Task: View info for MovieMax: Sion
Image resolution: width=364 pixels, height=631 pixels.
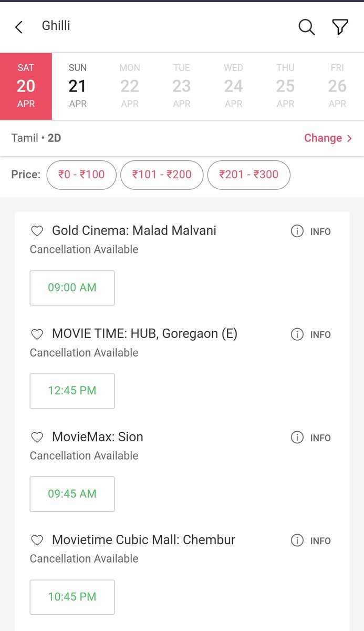Action: [x=311, y=437]
